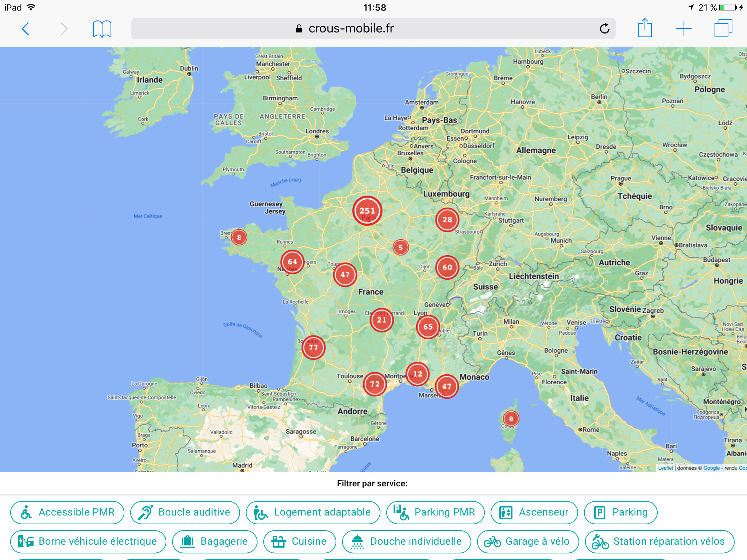Open the 65 cluster near Lyon
747x560 pixels.
click(x=428, y=327)
